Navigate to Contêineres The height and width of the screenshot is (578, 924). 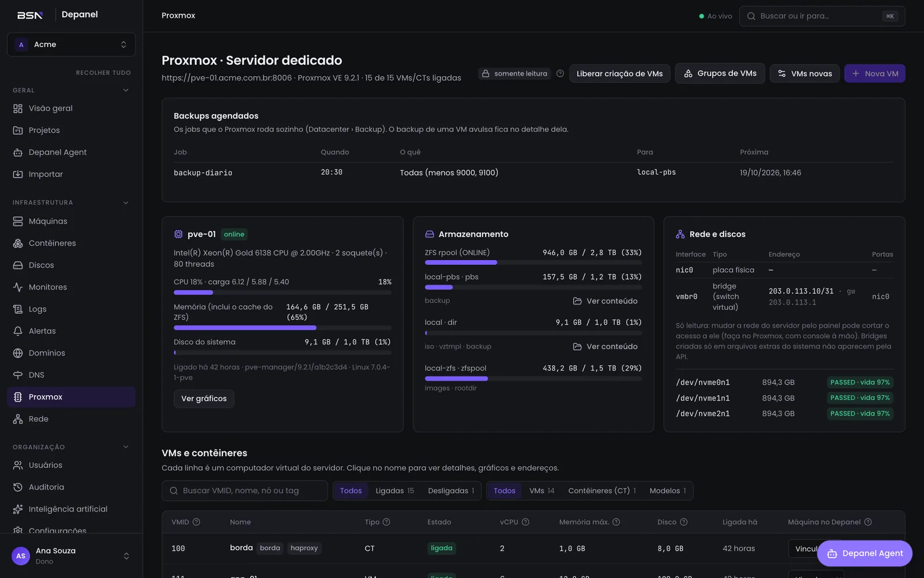click(71, 243)
